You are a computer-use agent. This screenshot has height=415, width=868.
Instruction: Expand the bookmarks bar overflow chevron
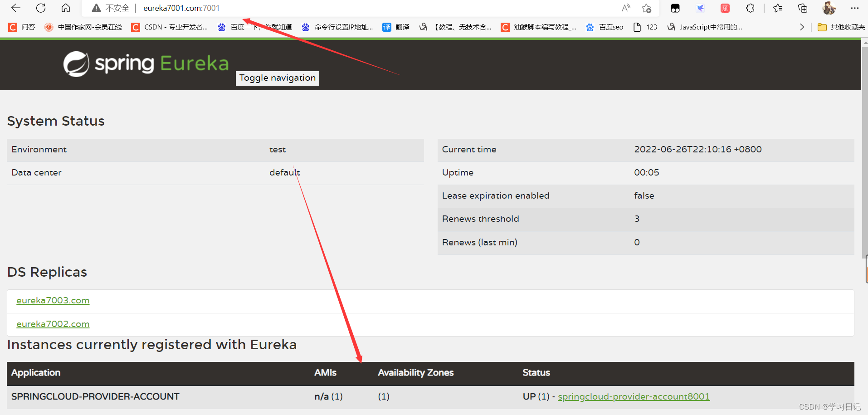pyautogui.click(x=802, y=27)
